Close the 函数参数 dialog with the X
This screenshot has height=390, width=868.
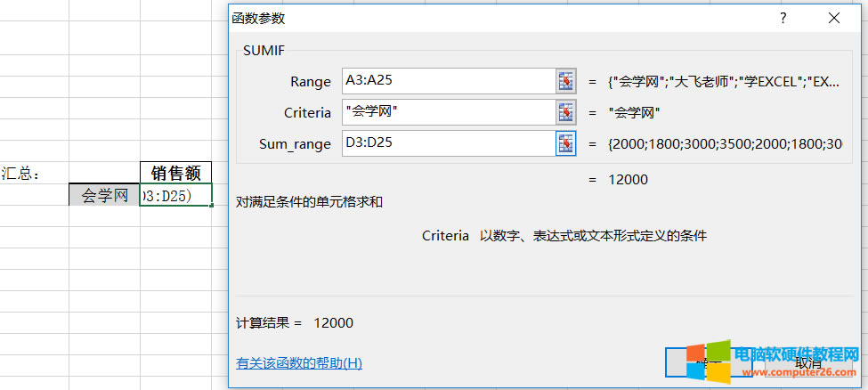[x=833, y=18]
